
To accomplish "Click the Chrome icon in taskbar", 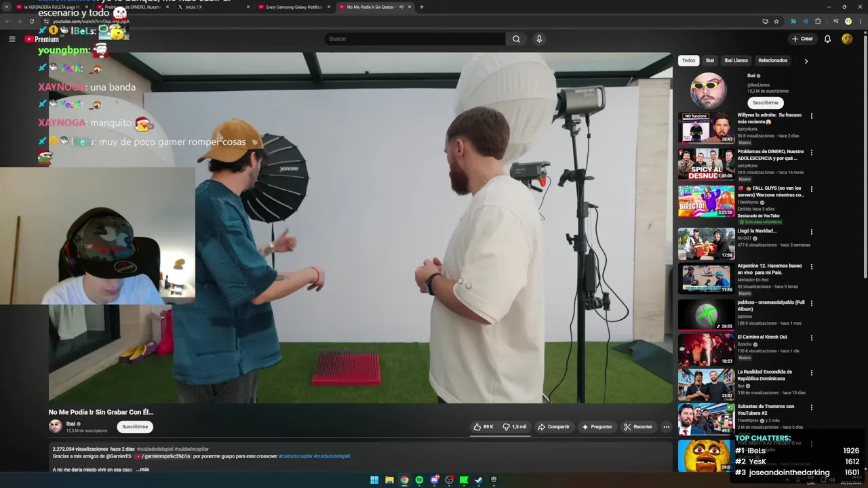I will pyautogui.click(x=404, y=480).
